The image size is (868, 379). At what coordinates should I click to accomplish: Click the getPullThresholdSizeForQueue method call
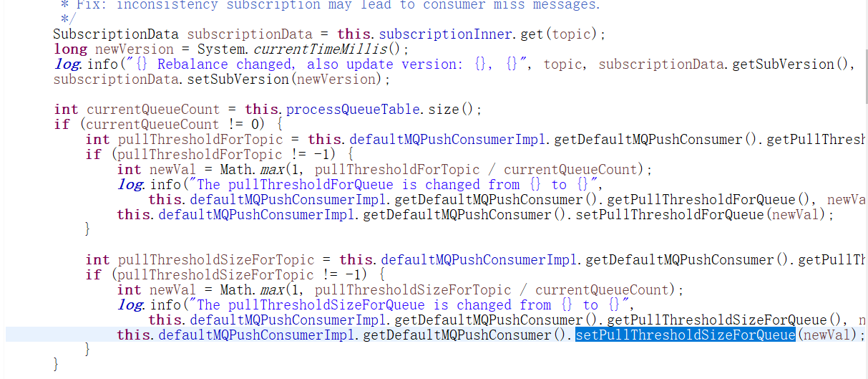point(721,320)
